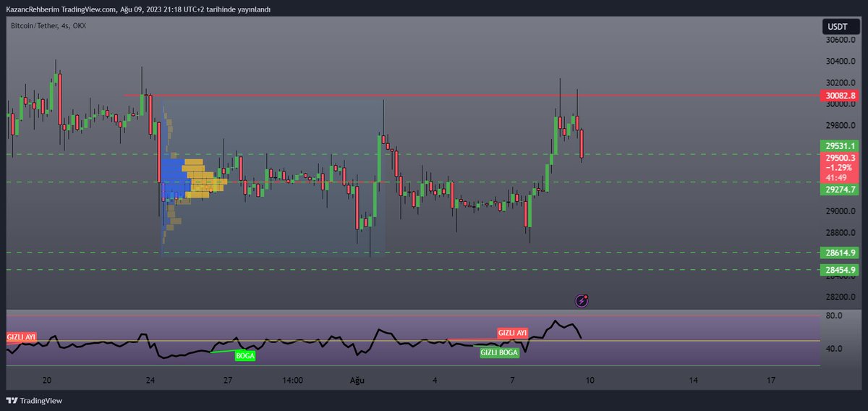Click the BOGA green RSI label
The height and width of the screenshot is (411, 868).
tap(245, 355)
